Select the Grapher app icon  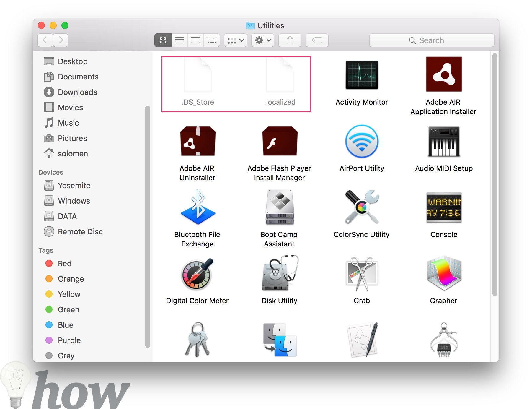[x=444, y=273]
